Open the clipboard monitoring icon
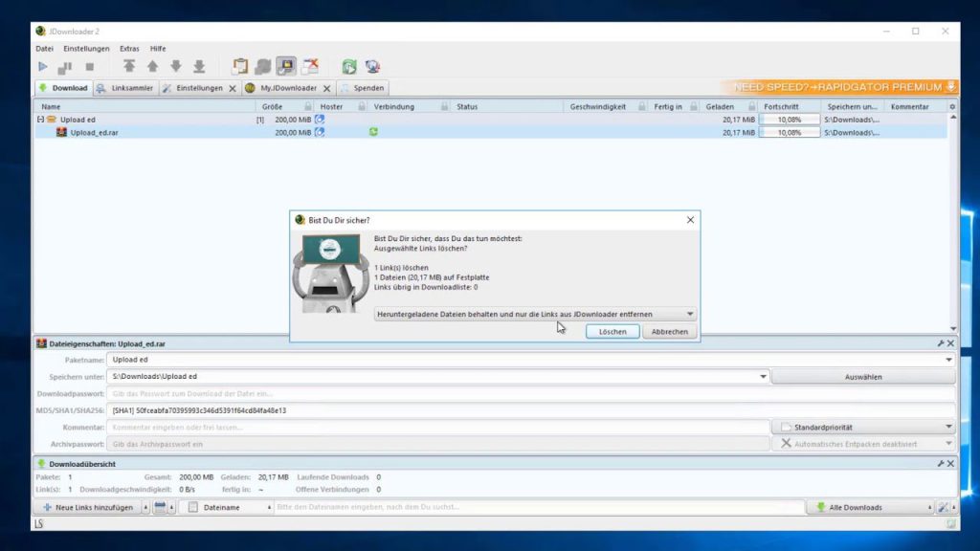 pos(238,66)
